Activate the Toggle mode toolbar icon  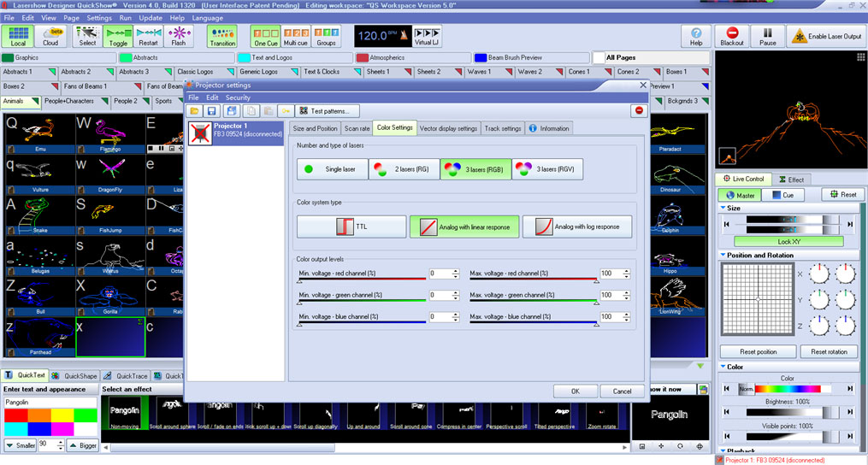[118, 36]
